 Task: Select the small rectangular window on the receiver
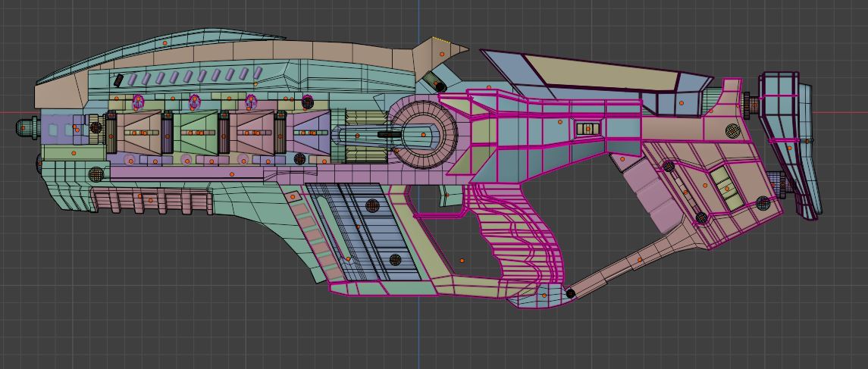588,129
